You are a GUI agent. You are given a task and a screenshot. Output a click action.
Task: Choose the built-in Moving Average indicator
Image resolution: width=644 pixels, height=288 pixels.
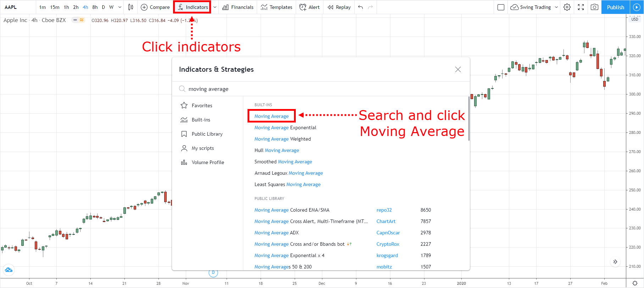coord(271,116)
